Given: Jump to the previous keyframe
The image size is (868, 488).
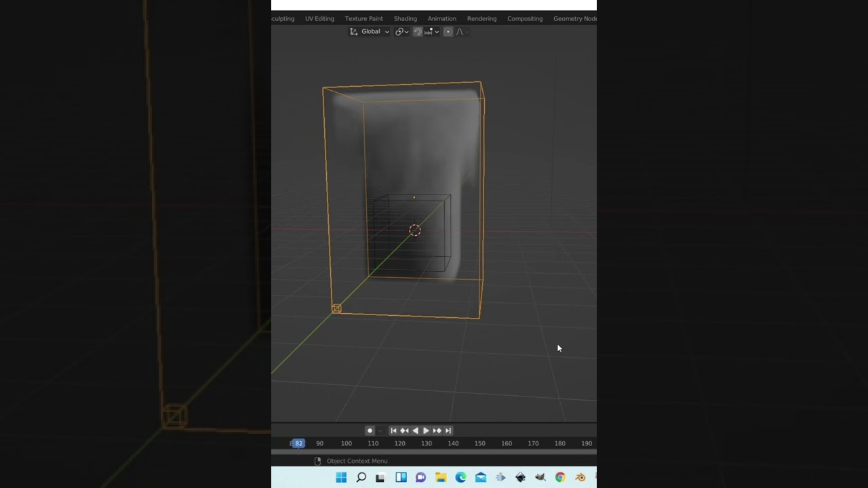Looking at the screenshot, I should pyautogui.click(x=404, y=430).
